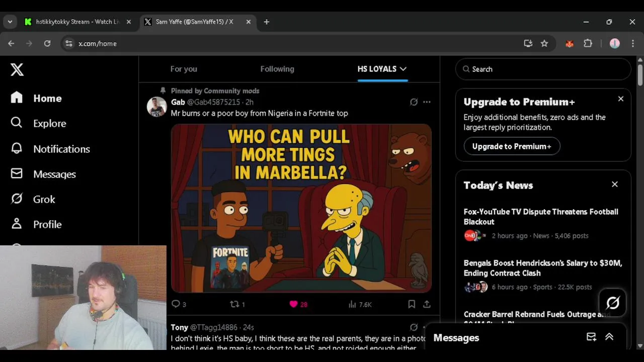This screenshot has width=644, height=362.
Task: Click the Upgrade to Premium+ button
Action: (512, 146)
